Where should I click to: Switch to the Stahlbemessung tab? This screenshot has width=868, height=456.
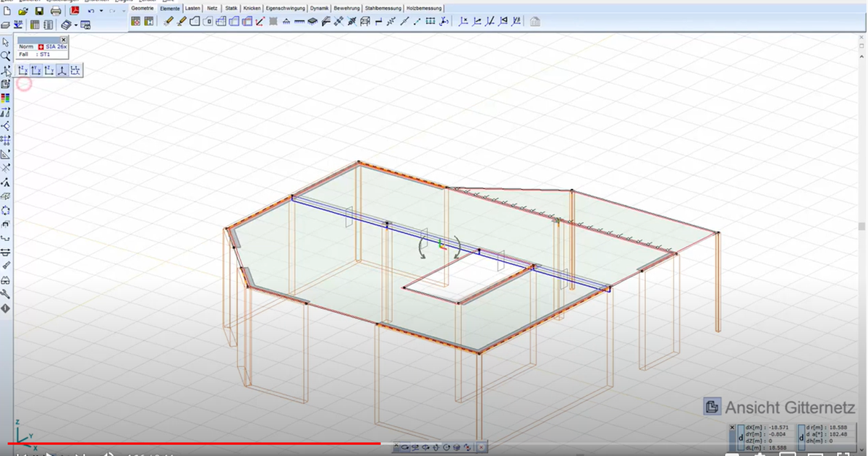(383, 8)
